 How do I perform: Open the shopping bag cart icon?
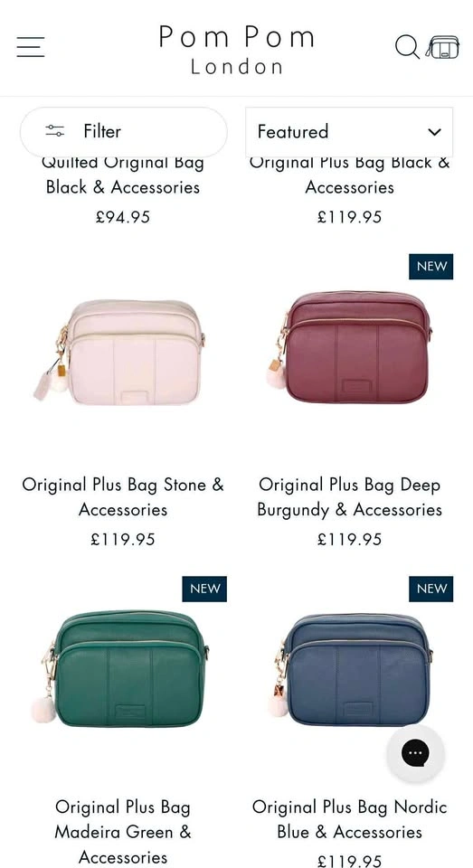click(442, 47)
